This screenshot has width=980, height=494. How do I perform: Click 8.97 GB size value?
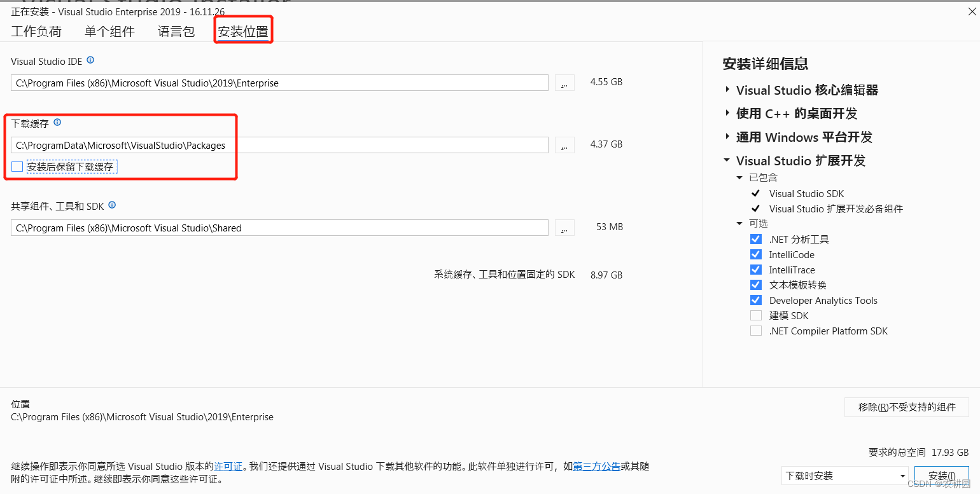tap(606, 275)
